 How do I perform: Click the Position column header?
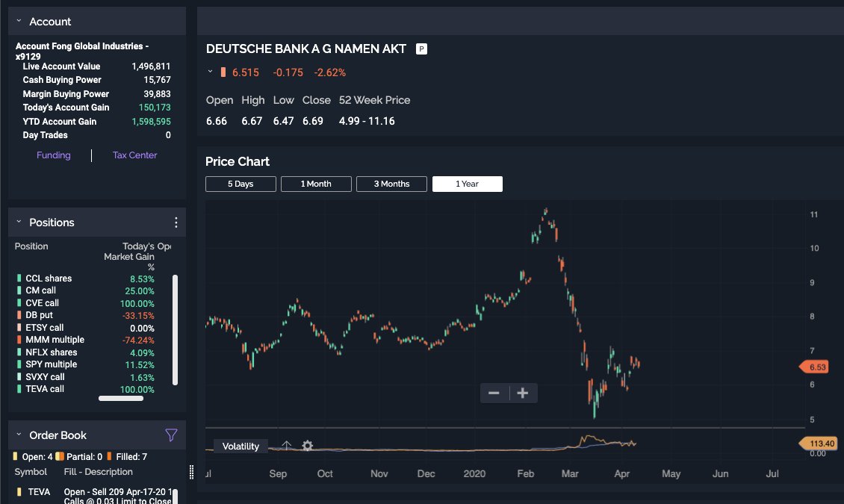tap(31, 246)
